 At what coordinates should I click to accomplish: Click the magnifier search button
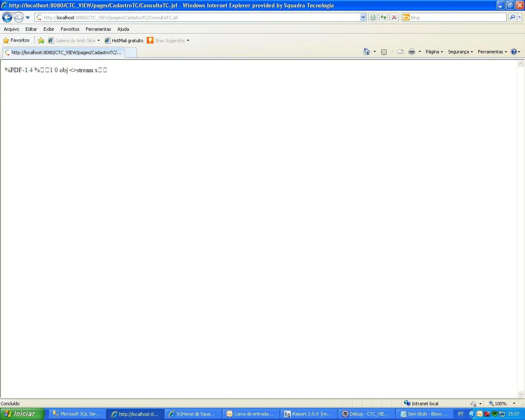[x=512, y=17]
